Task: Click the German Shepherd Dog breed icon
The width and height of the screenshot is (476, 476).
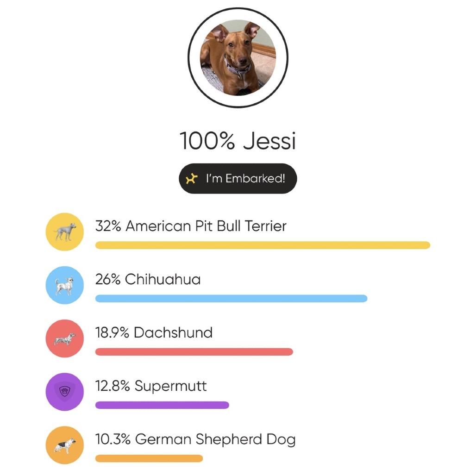Action: pos(65,445)
